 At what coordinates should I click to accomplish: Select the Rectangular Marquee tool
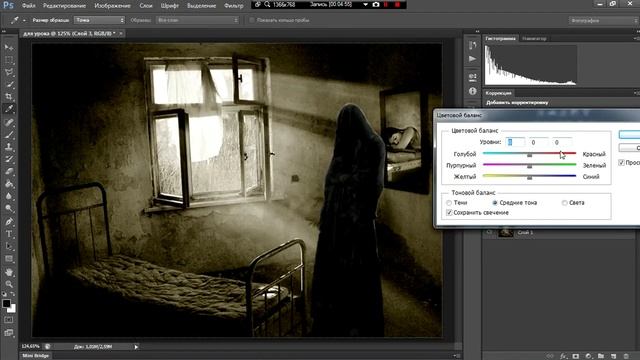[x=9, y=60]
